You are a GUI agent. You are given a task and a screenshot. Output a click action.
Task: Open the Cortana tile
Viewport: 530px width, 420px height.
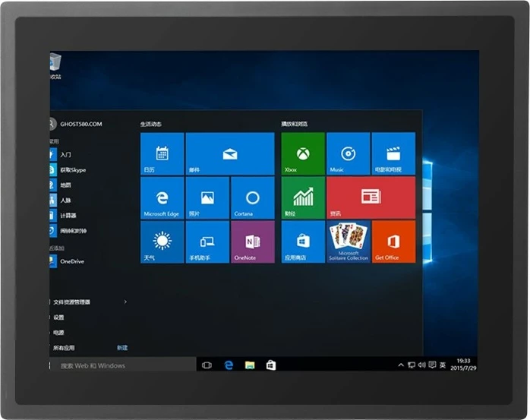point(252,198)
